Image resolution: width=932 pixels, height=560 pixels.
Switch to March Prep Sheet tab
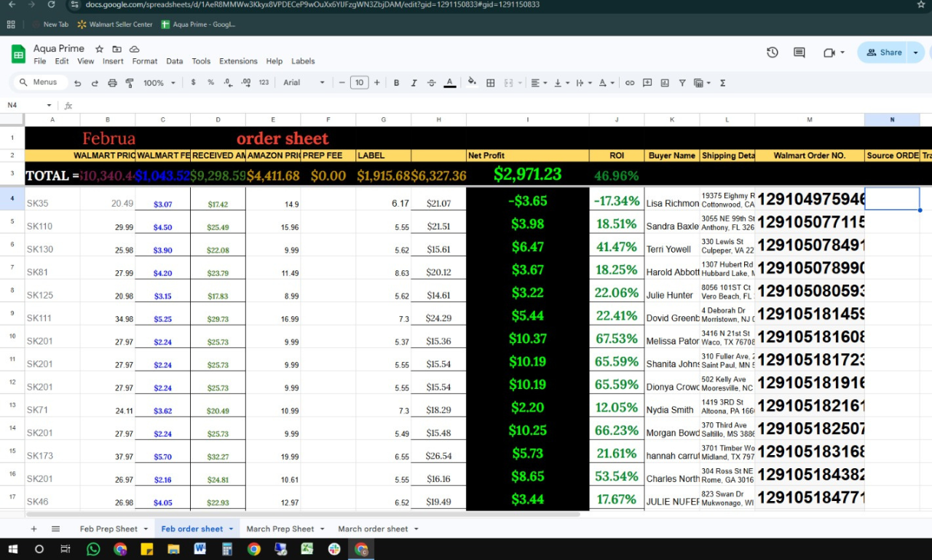point(280,529)
